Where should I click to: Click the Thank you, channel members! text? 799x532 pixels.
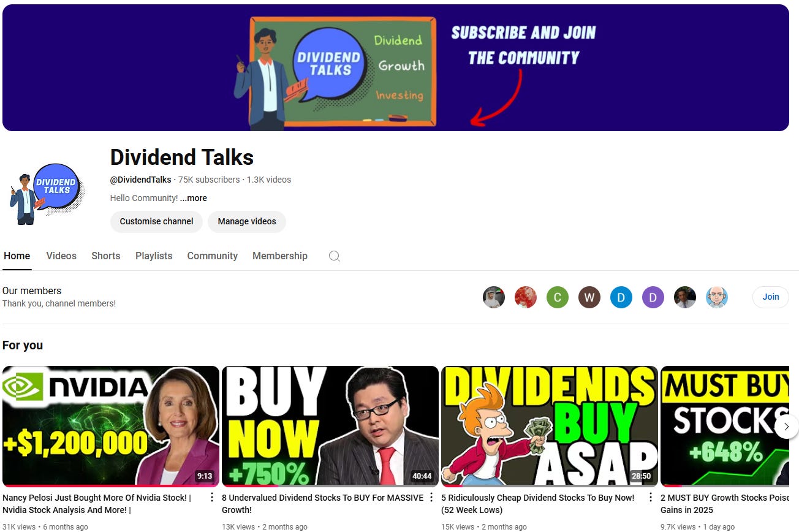pyautogui.click(x=59, y=303)
